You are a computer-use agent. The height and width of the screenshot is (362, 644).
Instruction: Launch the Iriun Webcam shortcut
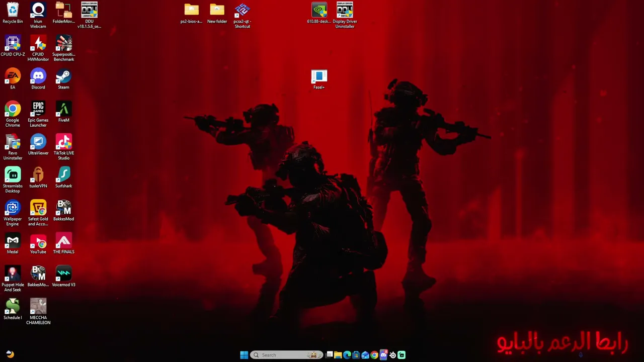tap(38, 16)
